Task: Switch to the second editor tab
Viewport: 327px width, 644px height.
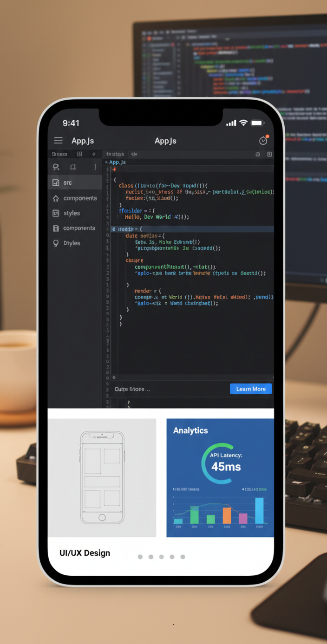Action: [x=134, y=154]
